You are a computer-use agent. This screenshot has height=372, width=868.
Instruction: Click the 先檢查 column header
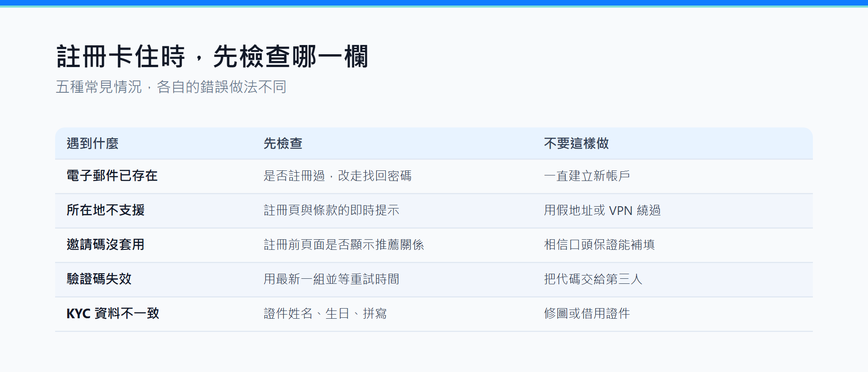pyautogui.click(x=283, y=144)
